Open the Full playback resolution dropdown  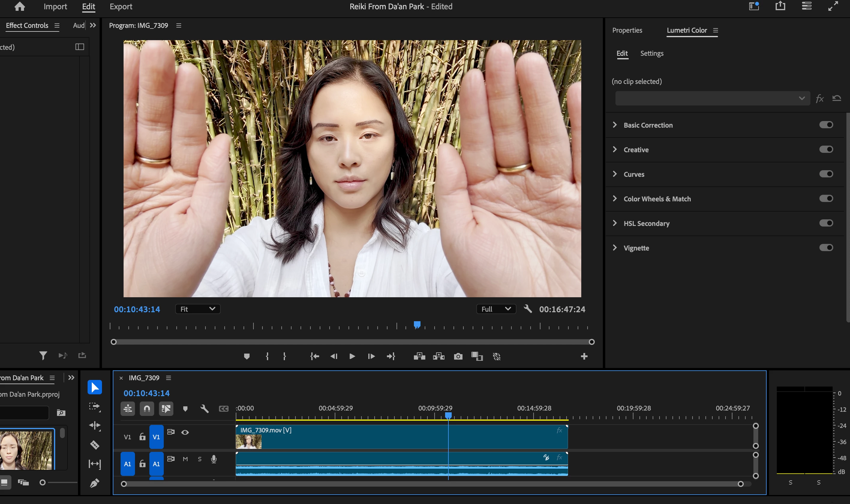click(495, 309)
